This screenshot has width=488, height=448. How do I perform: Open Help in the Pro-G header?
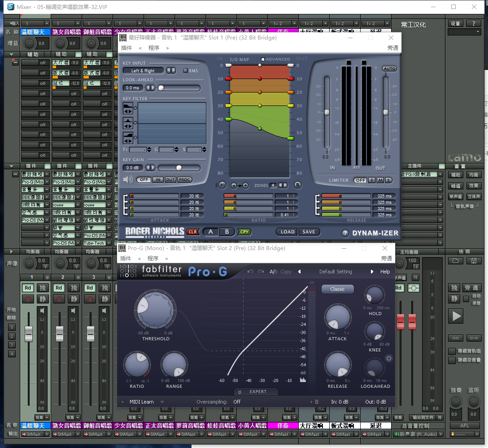(x=385, y=272)
